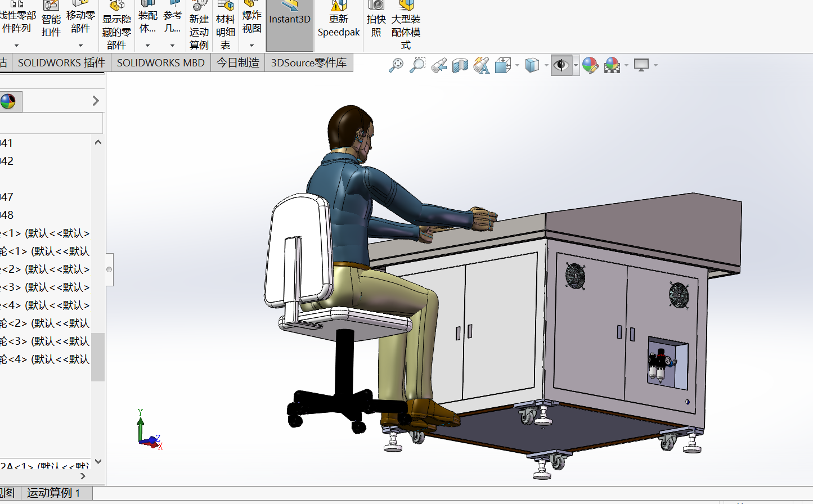This screenshot has height=504, width=813.
Task: Select the tree item ending in 47
Action: pyautogui.click(x=7, y=197)
